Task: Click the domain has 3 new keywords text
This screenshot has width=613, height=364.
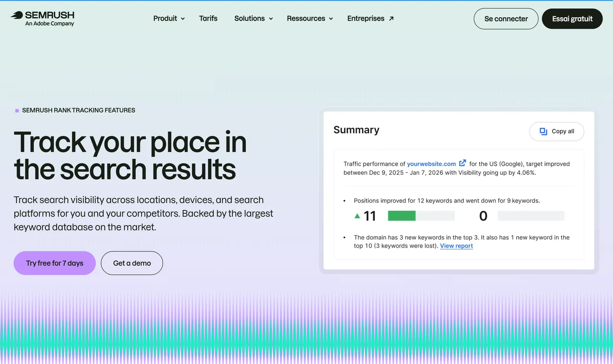Action: pos(462,241)
